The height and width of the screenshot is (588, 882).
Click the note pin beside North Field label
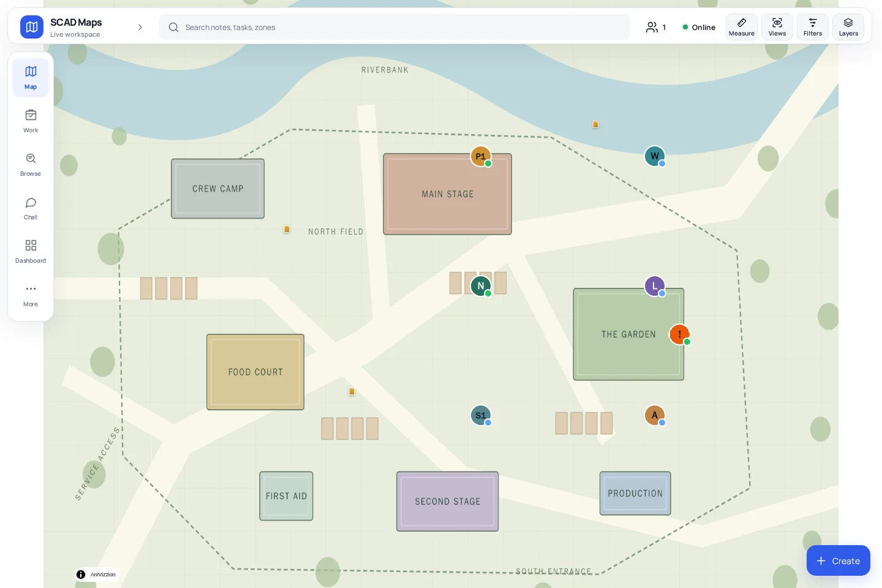pos(287,230)
